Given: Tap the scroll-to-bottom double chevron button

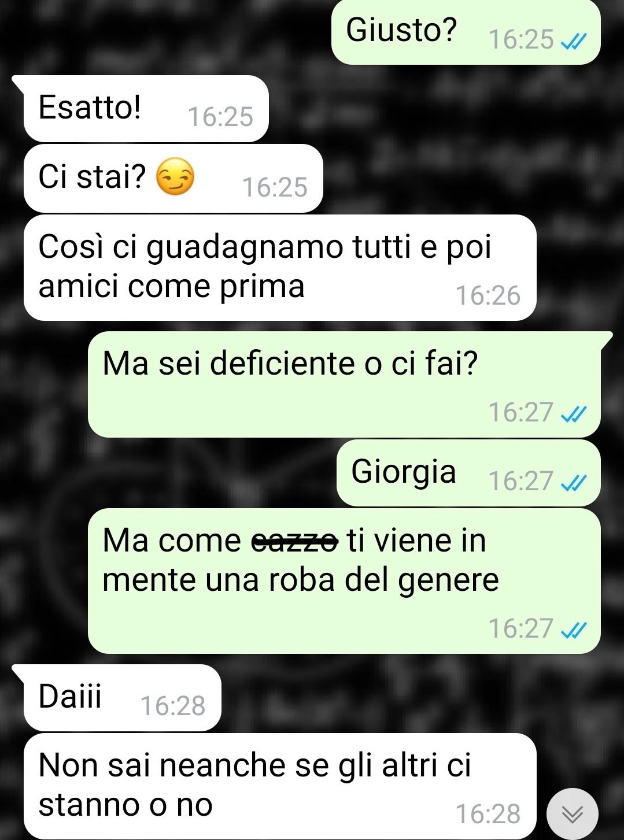Looking at the screenshot, I should 572,814.
